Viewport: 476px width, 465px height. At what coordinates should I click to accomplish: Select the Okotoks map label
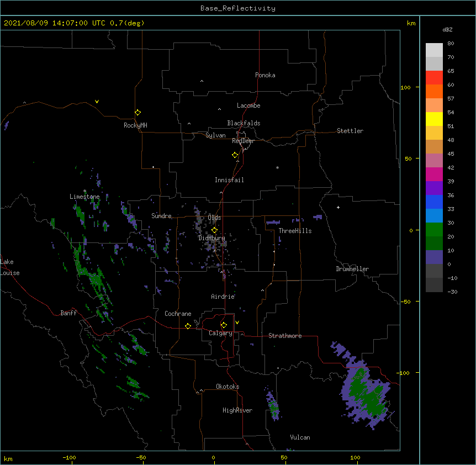228,387
